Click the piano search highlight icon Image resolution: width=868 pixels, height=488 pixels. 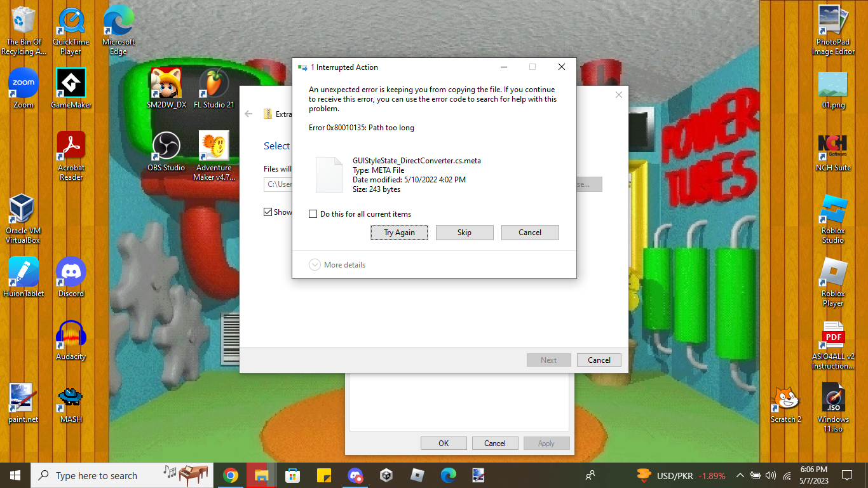click(x=186, y=475)
